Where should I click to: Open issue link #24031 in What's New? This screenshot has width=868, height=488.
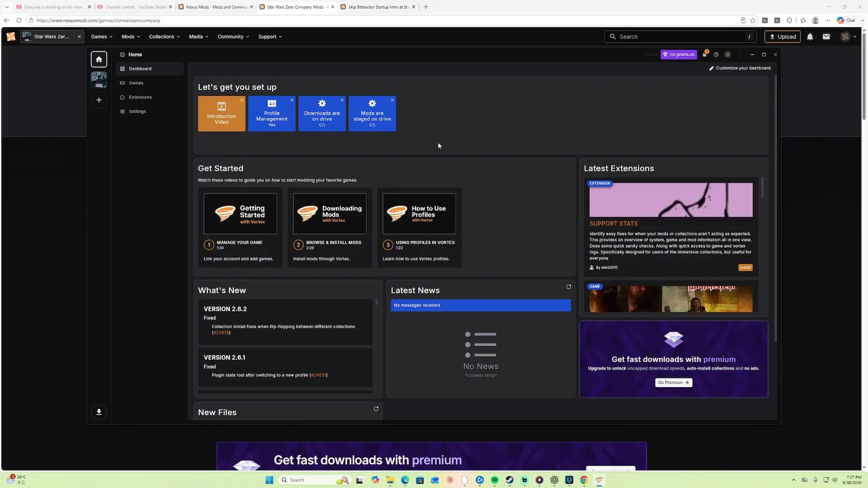point(318,375)
